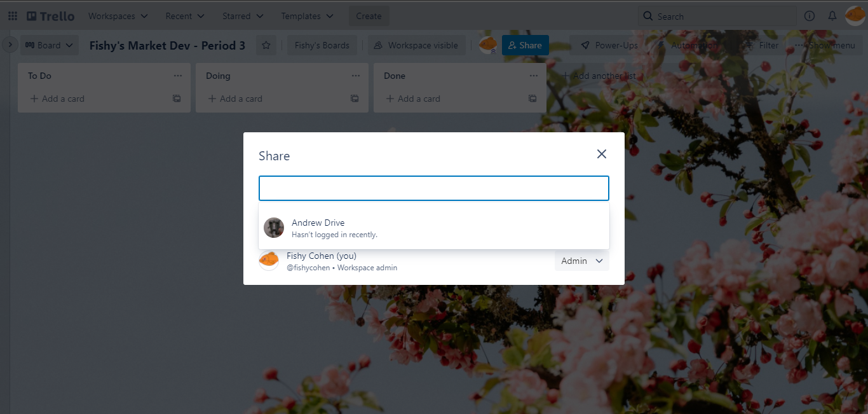Image resolution: width=868 pixels, height=414 pixels.
Task: Open the Templates menu
Action: 307,16
